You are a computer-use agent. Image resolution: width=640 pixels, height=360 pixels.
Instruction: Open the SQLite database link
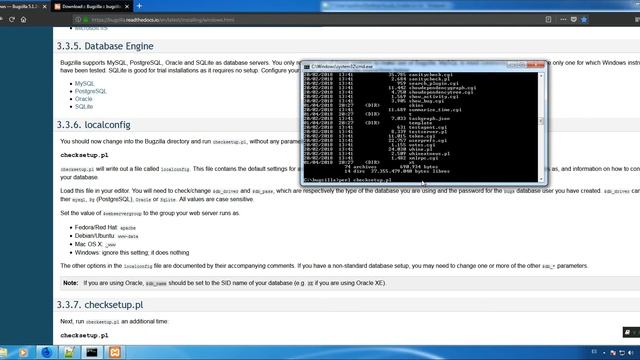pos(84,107)
